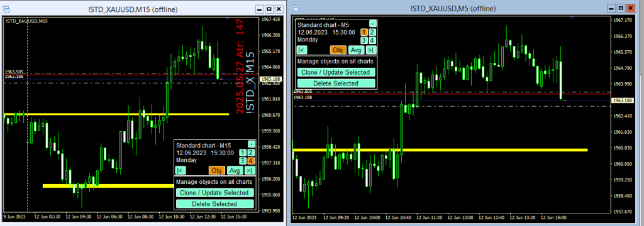
Task: Click Clone / Update Selected on M15 chart
Action: point(215,193)
